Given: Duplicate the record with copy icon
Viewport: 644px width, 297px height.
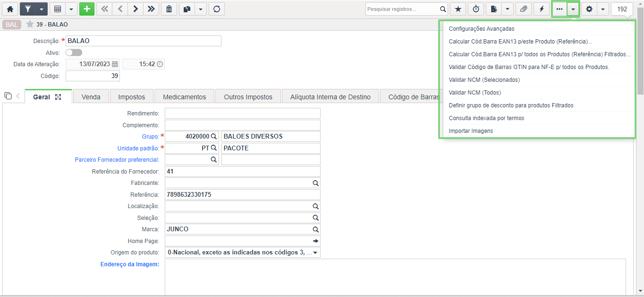Looking at the screenshot, I should pyautogui.click(x=186, y=9).
